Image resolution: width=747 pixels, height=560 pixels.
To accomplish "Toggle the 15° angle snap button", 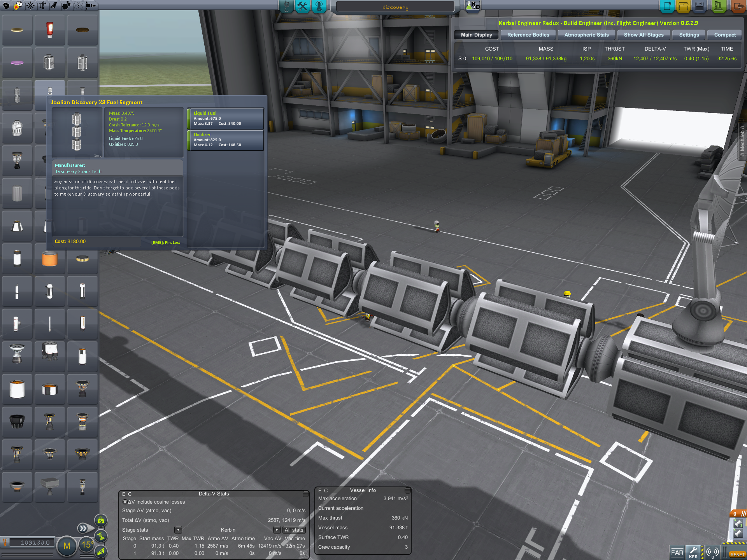I will 87,545.
